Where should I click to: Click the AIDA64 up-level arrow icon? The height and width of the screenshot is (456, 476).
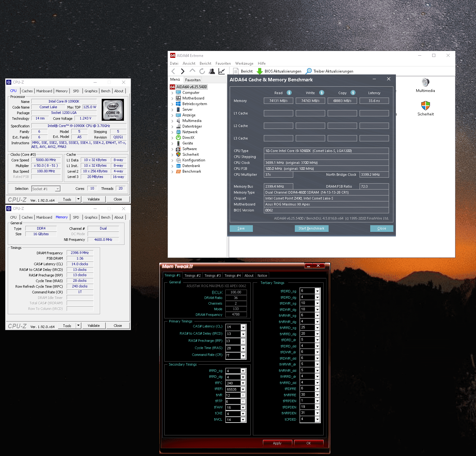(192, 71)
